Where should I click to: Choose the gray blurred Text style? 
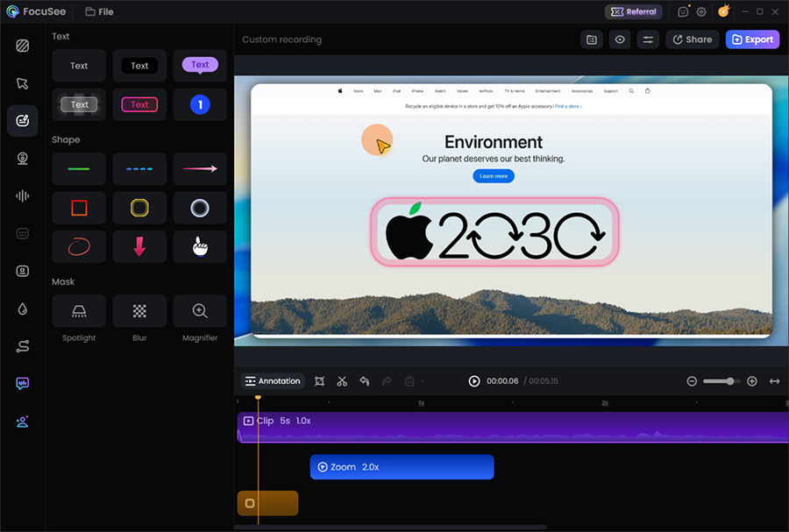[79, 104]
